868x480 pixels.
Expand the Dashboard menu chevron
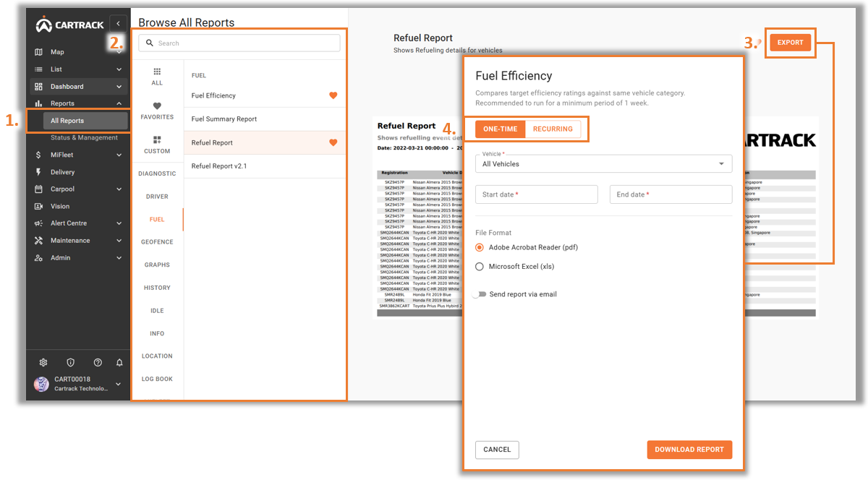[x=119, y=87]
